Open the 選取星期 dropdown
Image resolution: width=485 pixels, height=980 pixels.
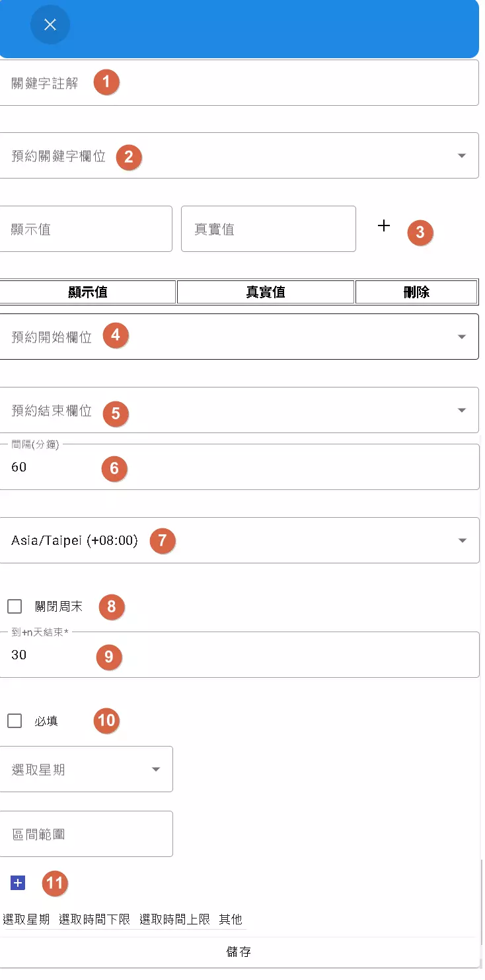(x=86, y=769)
